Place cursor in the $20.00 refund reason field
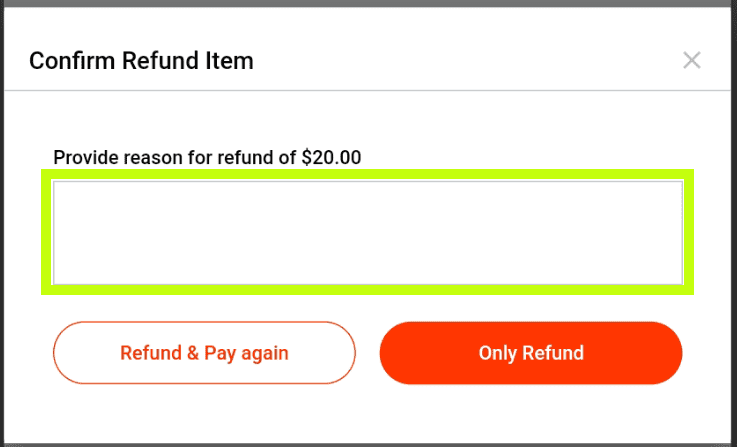 click(x=367, y=232)
